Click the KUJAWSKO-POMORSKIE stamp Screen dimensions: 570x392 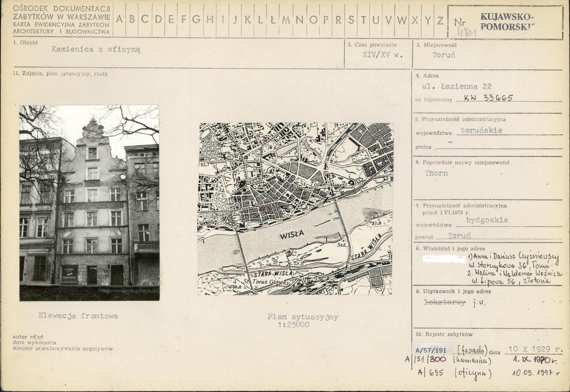tap(506, 21)
